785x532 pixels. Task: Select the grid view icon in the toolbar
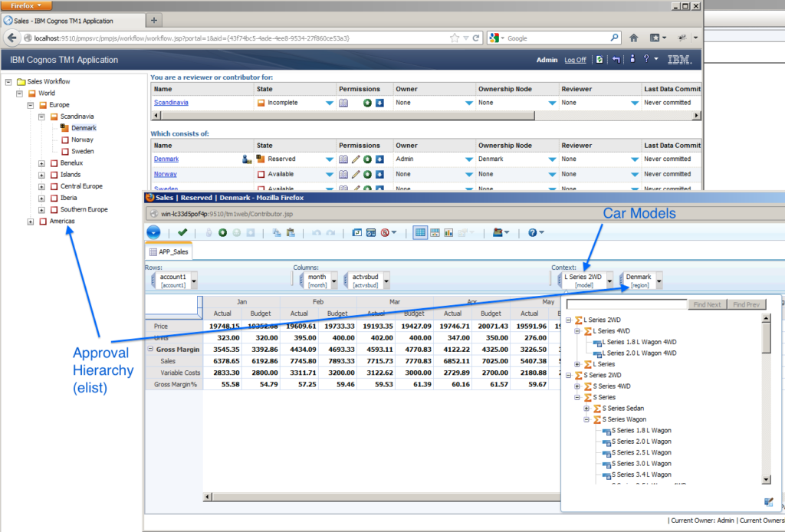click(x=420, y=233)
